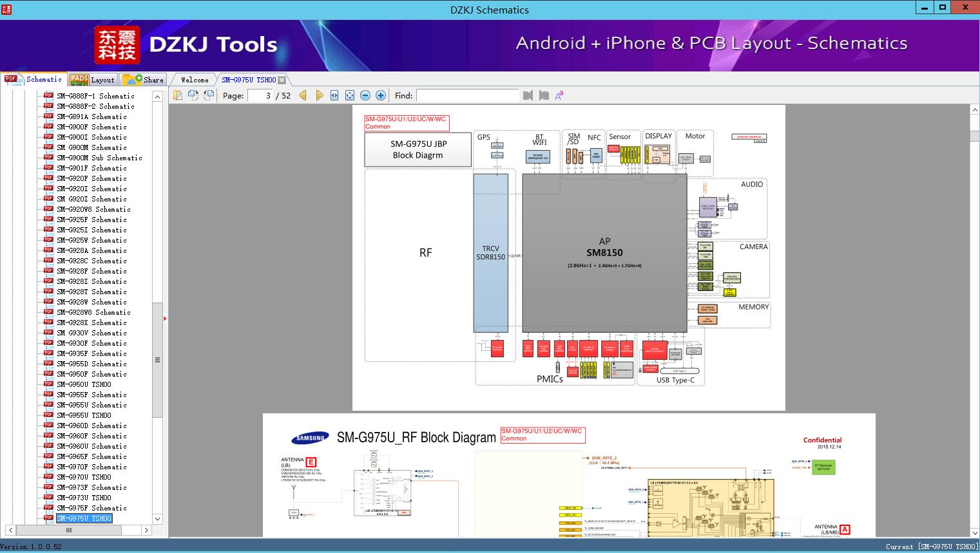This screenshot has height=553, width=980.
Task: Open SM-G900M Sub Schematic in tree
Action: click(99, 158)
